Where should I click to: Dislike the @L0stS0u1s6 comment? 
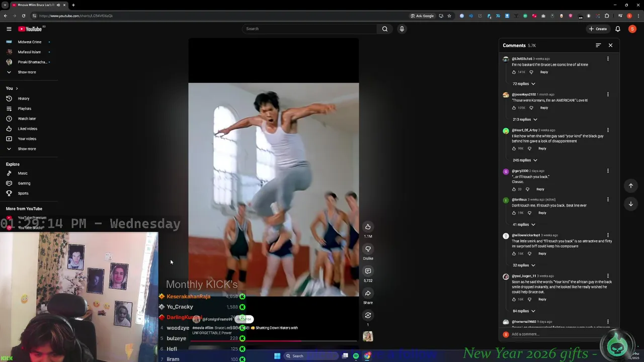531,72
